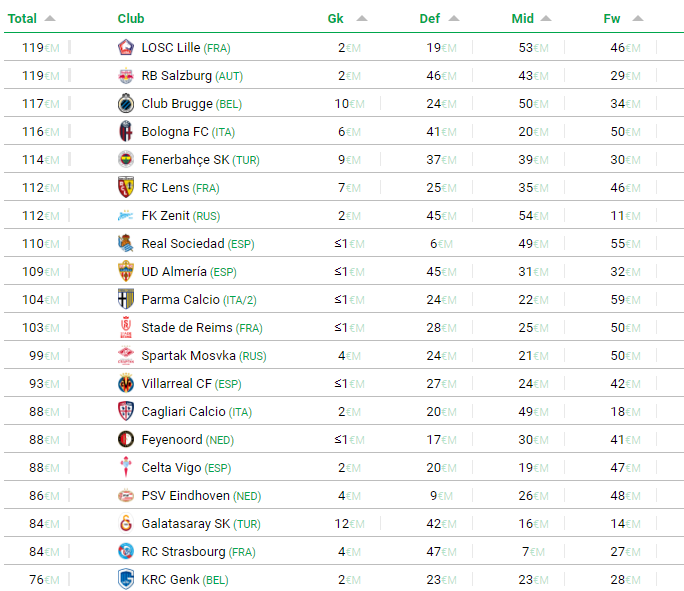The height and width of the screenshot is (591, 684).
Task: Click the Total column header label
Action: point(22,18)
